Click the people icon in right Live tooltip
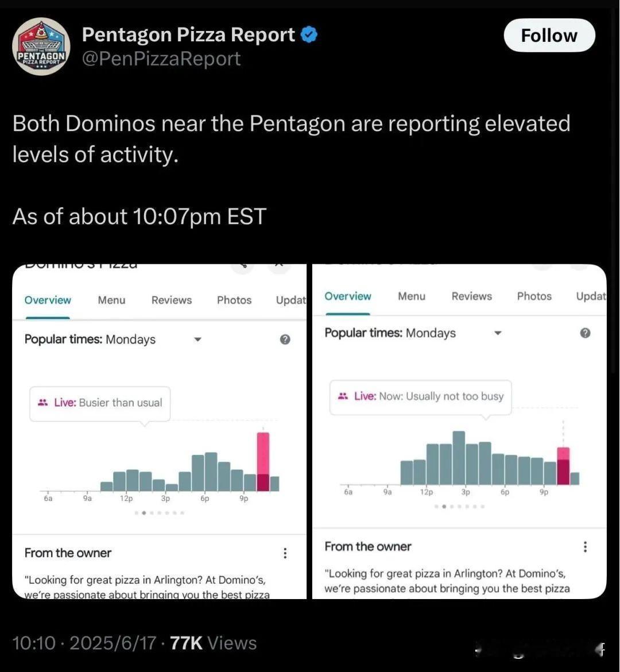Viewport: 620px width, 672px height. click(x=343, y=396)
